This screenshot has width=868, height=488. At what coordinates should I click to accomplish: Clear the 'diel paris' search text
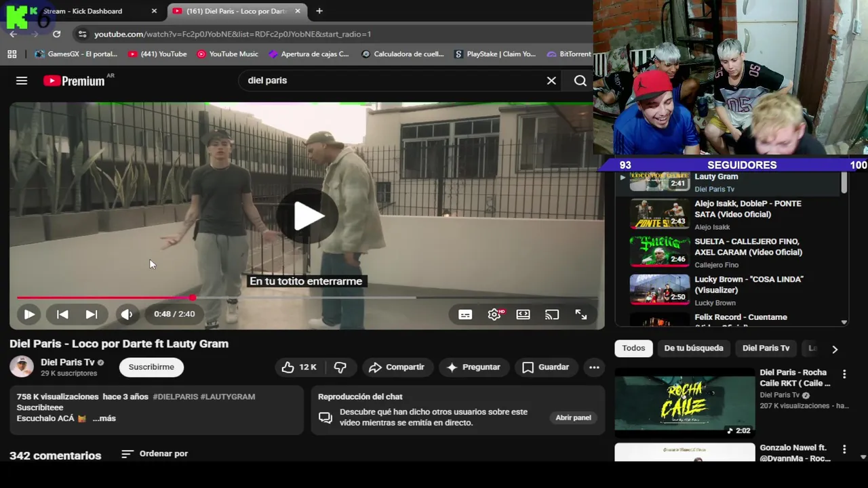pos(551,81)
